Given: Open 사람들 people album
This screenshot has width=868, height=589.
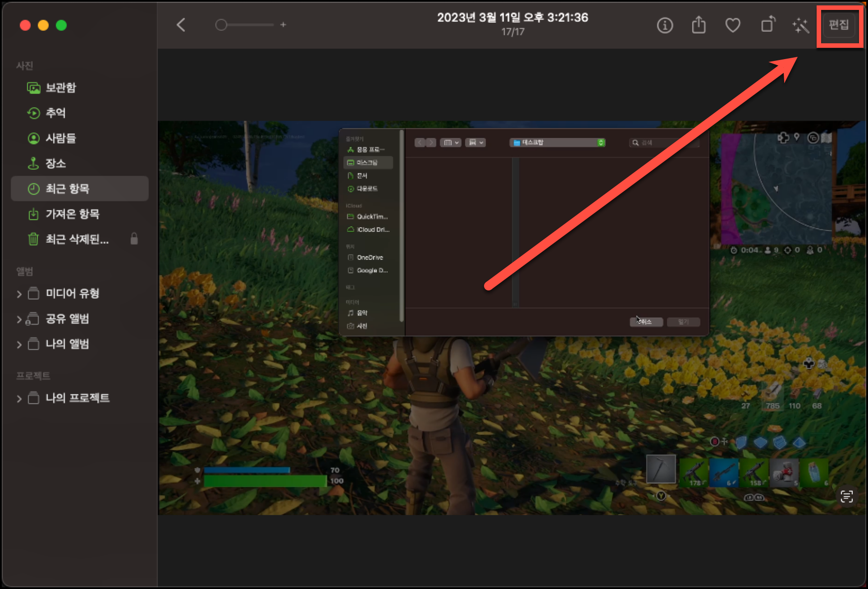Looking at the screenshot, I should [x=61, y=138].
